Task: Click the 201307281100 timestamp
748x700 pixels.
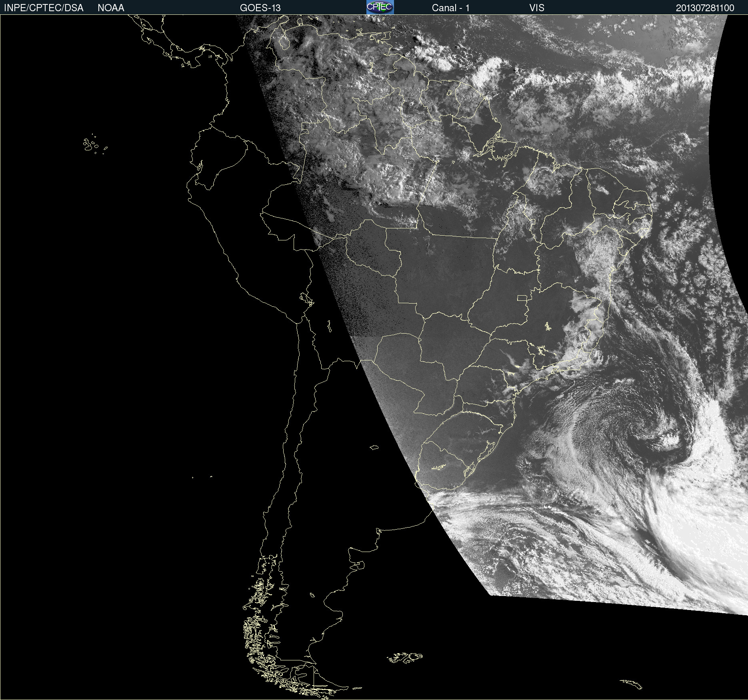Action: point(705,8)
